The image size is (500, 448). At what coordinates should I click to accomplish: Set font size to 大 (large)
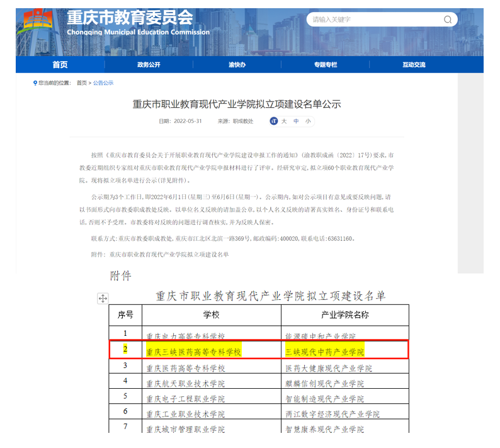click(284, 121)
